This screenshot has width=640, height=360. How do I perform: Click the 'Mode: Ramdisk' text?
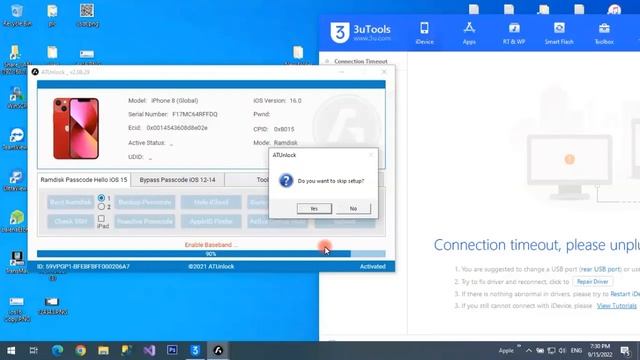pyautogui.click(x=275, y=143)
